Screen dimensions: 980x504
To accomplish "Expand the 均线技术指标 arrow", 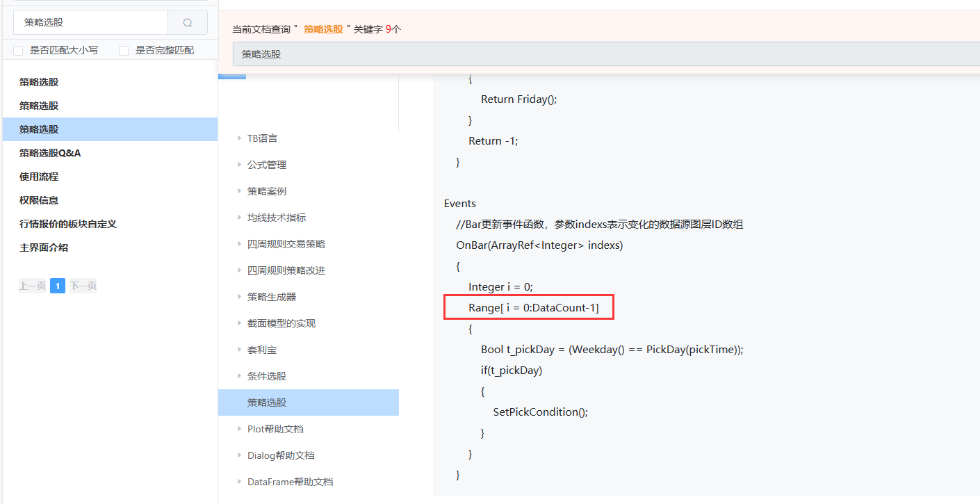I will point(240,218).
